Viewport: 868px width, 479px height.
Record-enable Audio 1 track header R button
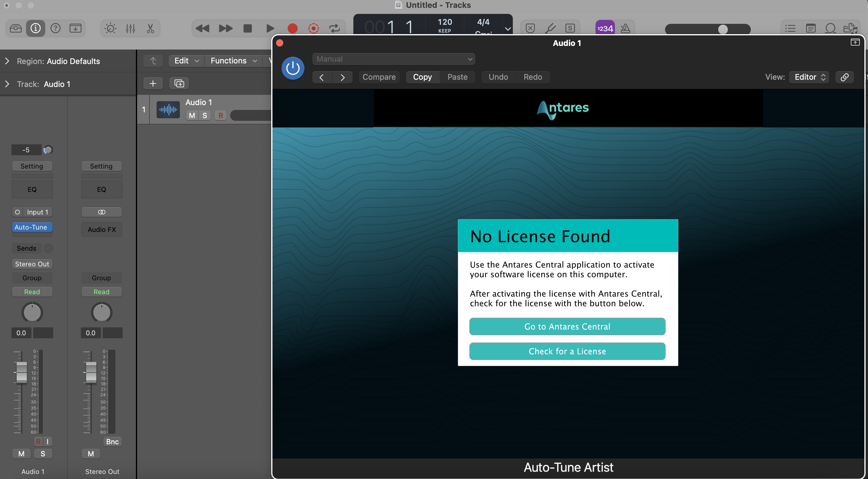221,116
